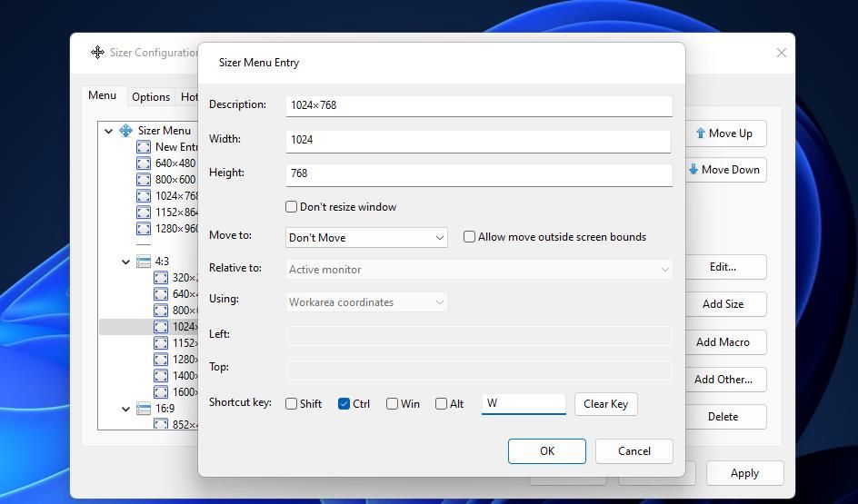The image size is (858, 504).
Task: Enable the Don't resize window checkbox
Action: pos(291,207)
